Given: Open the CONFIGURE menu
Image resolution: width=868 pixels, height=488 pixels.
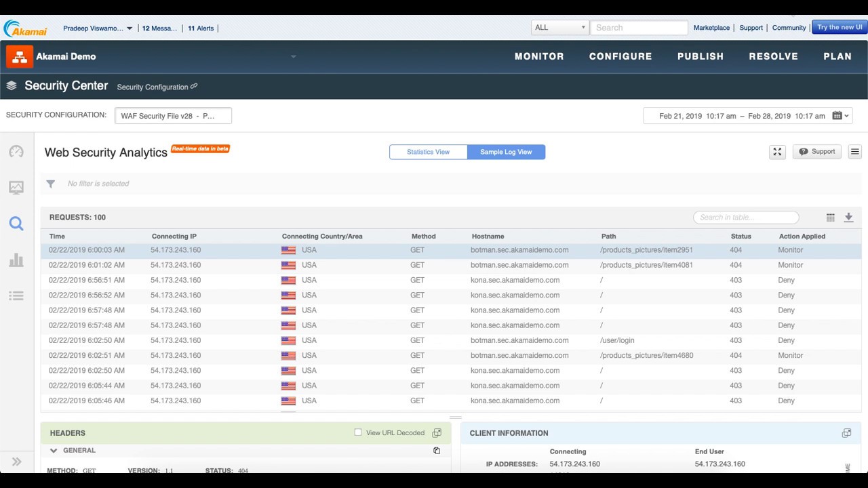Looking at the screenshot, I should (x=620, y=56).
